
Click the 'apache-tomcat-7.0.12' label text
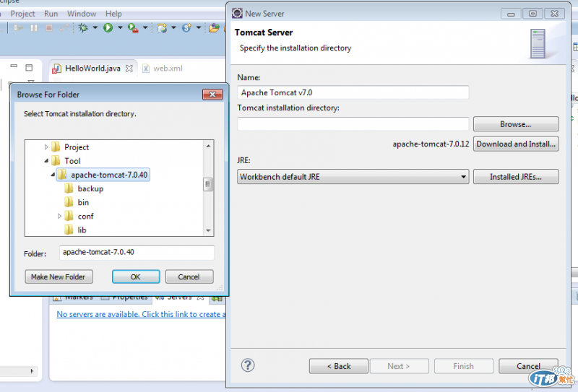(x=431, y=144)
